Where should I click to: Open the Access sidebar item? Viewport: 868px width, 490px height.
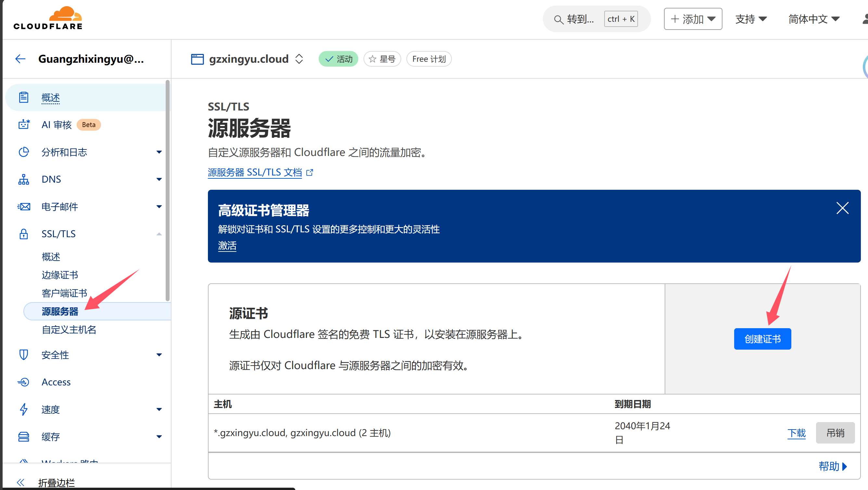click(56, 382)
